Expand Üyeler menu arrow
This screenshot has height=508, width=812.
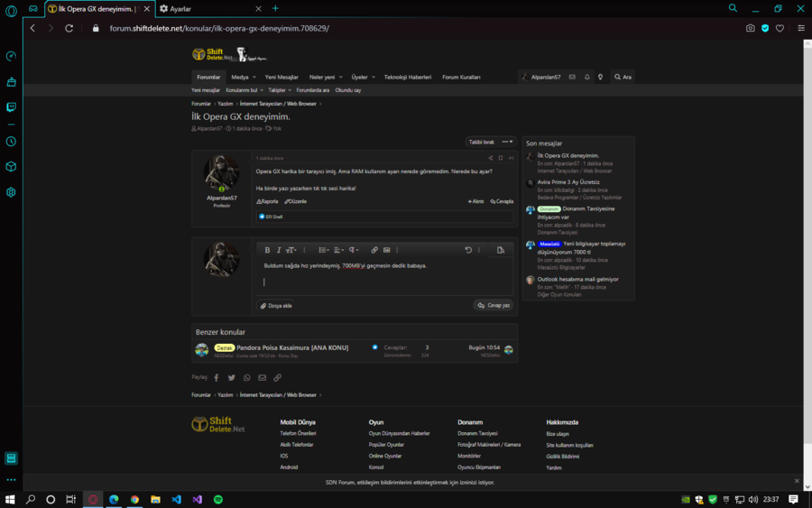pyautogui.click(x=373, y=78)
